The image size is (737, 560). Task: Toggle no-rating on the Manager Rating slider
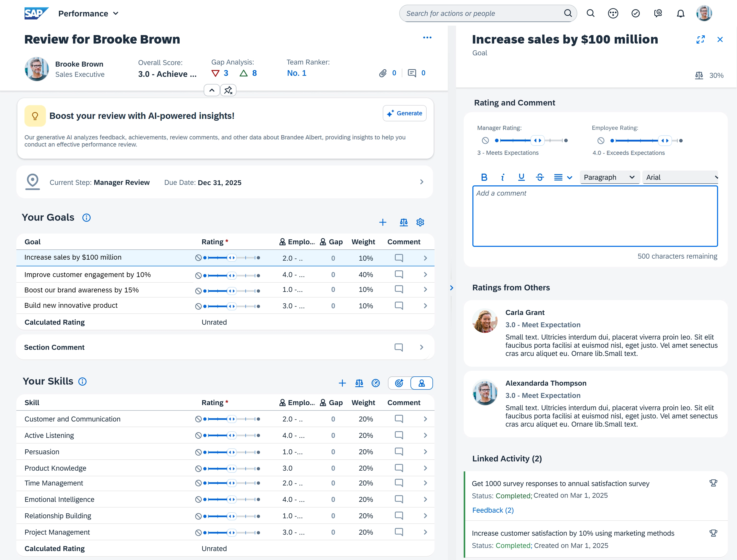pos(485,140)
